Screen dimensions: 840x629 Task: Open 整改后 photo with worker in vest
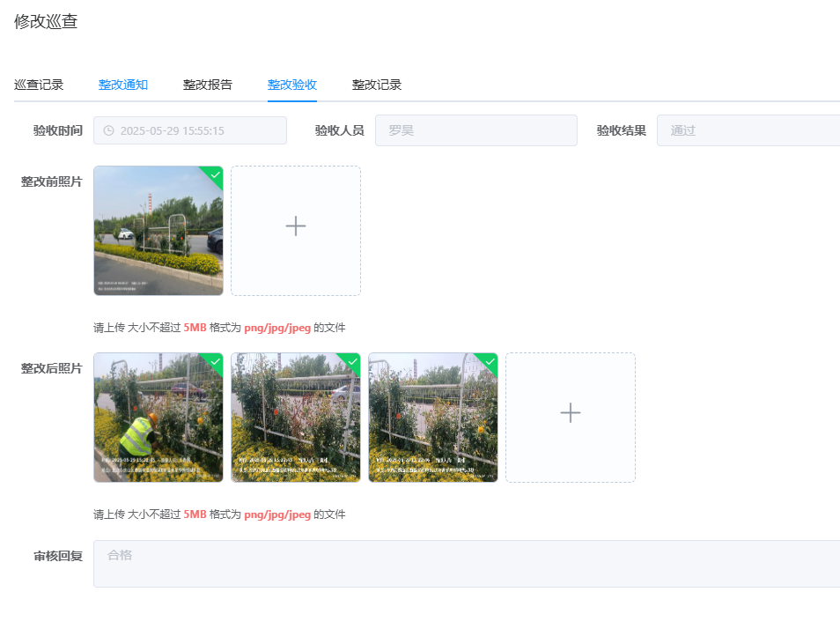tap(158, 418)
